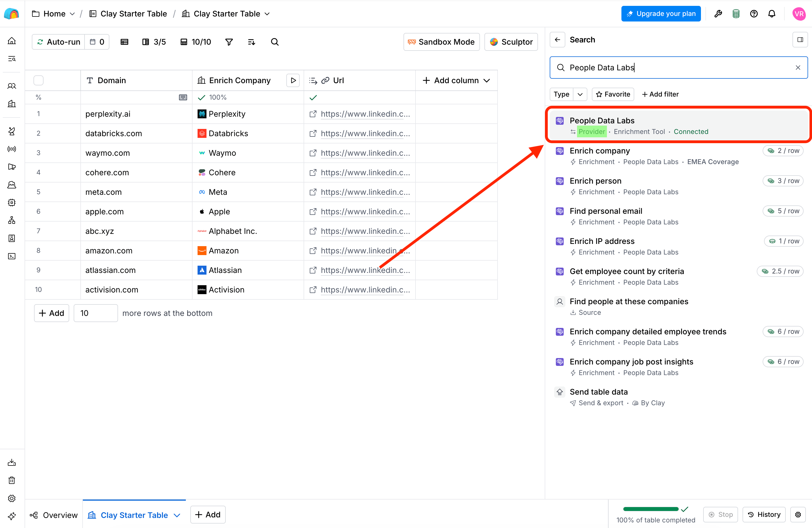Click the row height icon in toolbar

[x=124, y=42]
